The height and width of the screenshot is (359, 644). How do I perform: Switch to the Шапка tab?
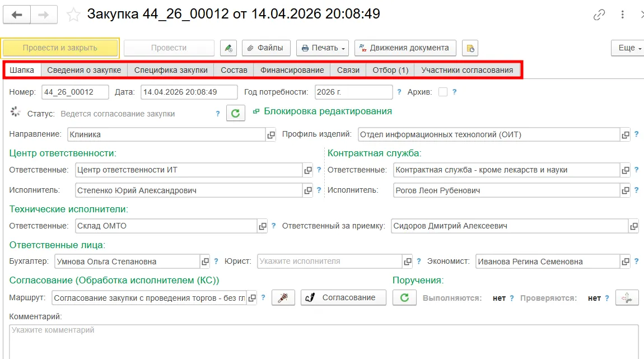(x=22, y=70)
